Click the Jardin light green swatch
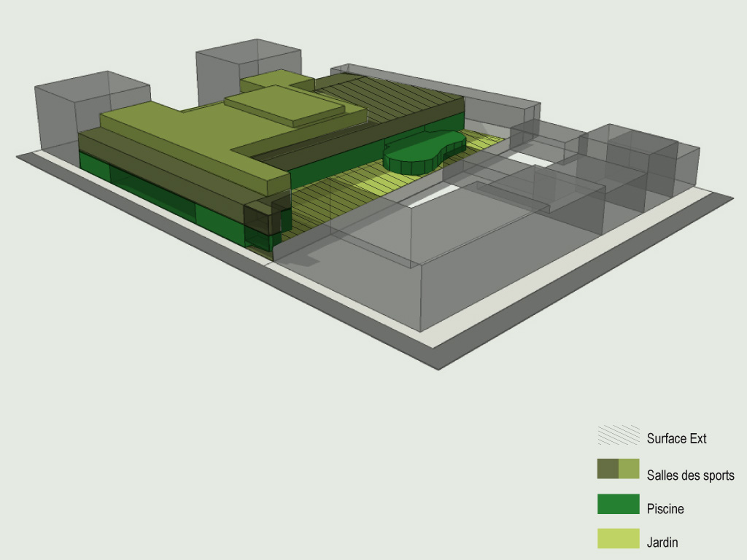747x560 pixels. click(619, 539)
